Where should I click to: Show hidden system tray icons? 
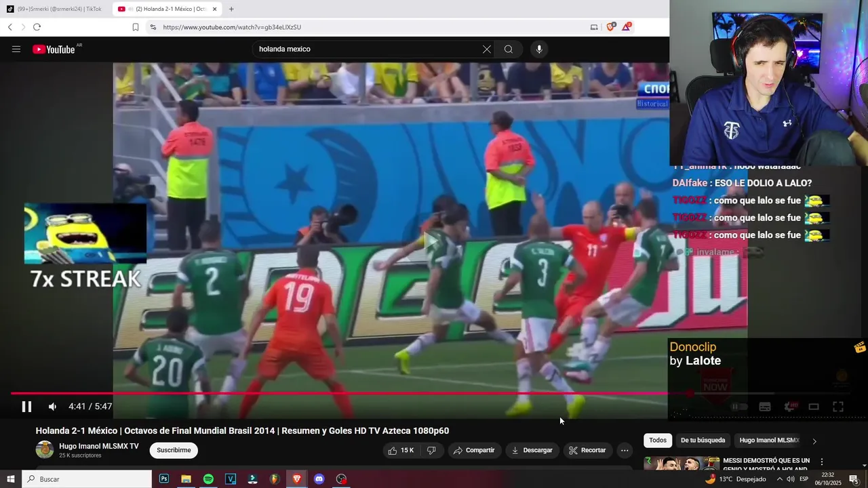tap(779, 479)
